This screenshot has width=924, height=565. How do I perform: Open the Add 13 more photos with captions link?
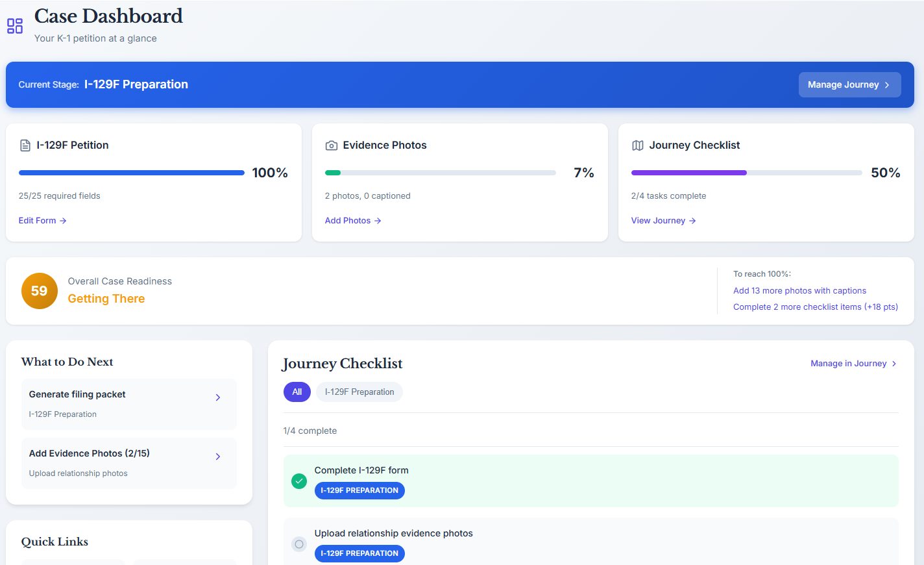coord(799,290)
